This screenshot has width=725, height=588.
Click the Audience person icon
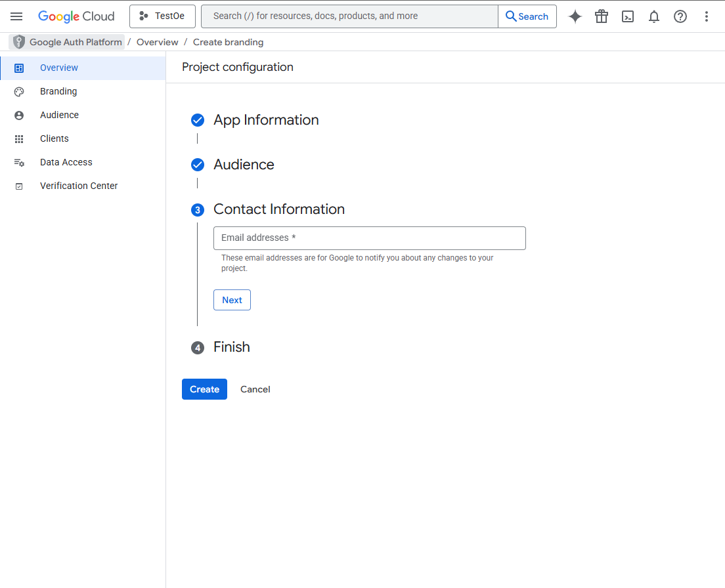click(19, 115)
